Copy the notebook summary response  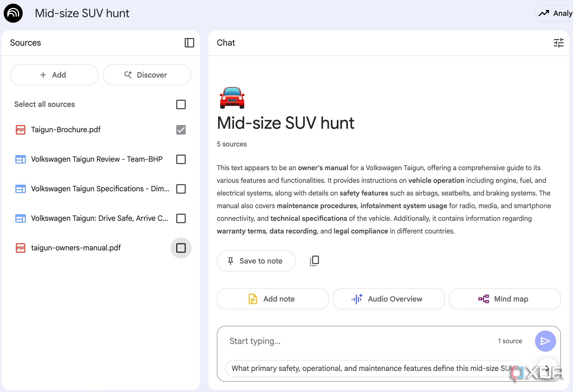(x=314, y=261)
